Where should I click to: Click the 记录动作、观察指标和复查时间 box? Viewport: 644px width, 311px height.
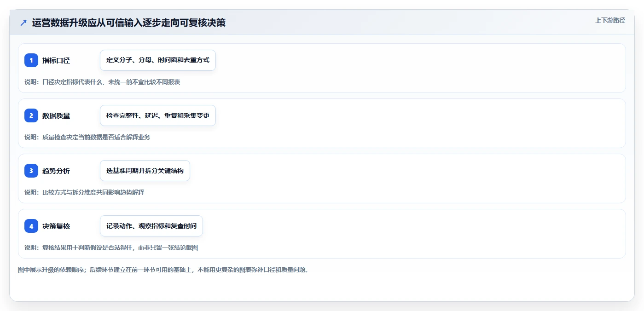click(x=151, y=226)
